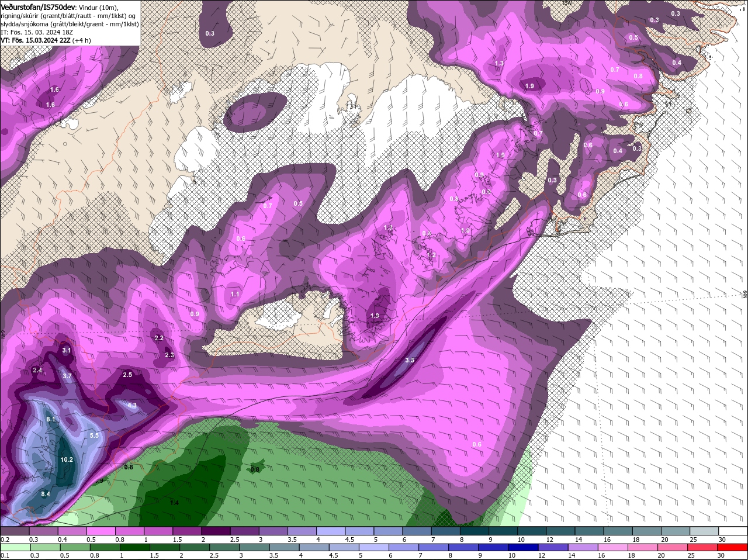Image resolution: width=748 pixels, height=560 pixels.
Task: Click the bright pink 0.5–0.8 snow legend swatch
Action: click(x=101, y=531)
